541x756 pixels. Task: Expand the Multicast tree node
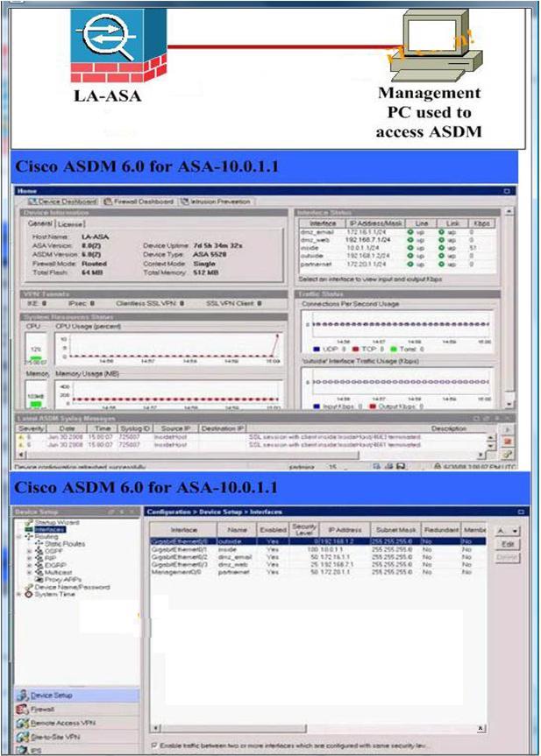point(30,572)
